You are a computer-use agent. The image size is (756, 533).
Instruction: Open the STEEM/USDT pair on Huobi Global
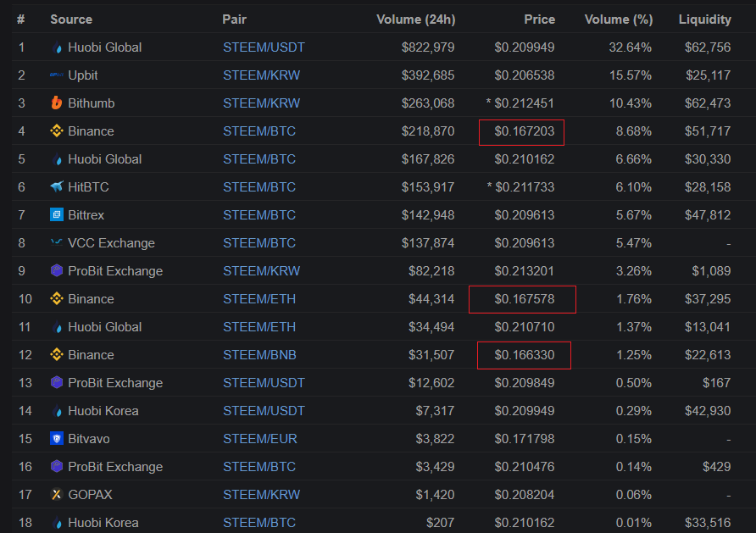(x=264, y=47)
